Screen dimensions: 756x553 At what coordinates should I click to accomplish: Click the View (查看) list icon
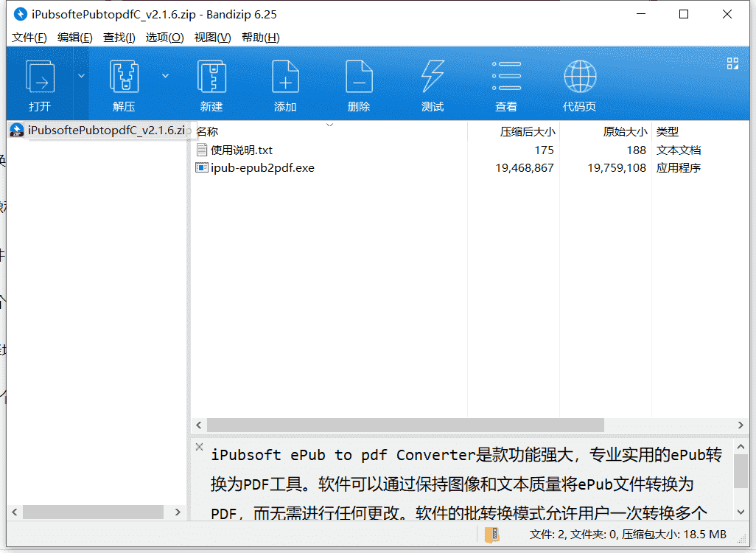click(506, 76)
